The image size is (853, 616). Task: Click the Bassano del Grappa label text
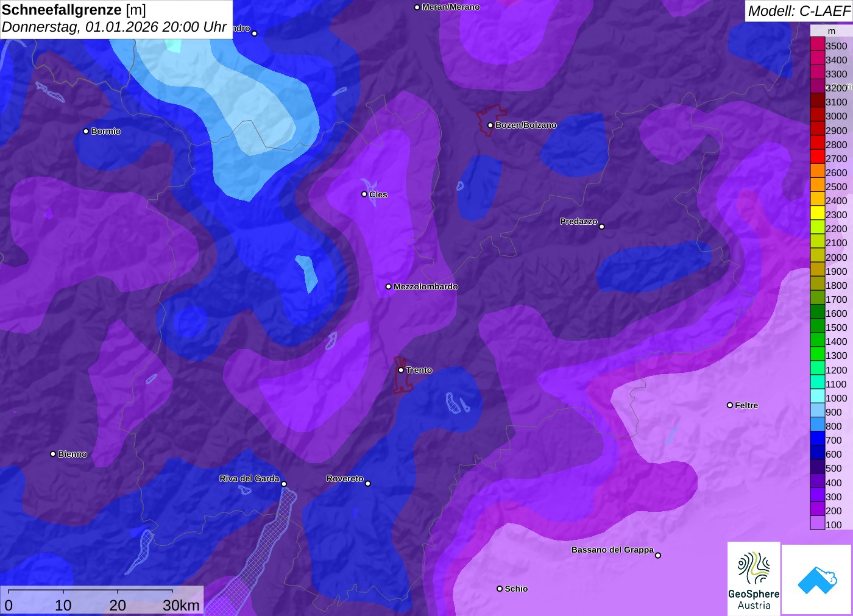coord(612,550)
